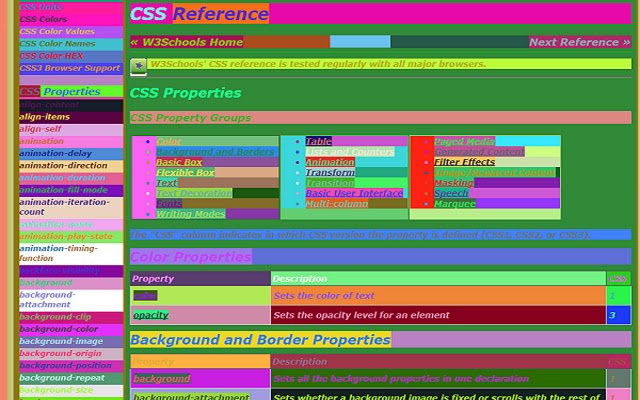Open the Masking group link

coord(454,183)
